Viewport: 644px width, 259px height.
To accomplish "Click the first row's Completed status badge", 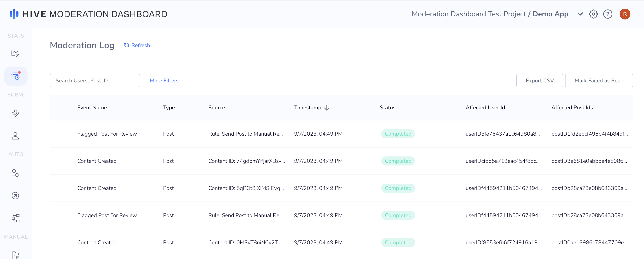I will coord(398,134).
